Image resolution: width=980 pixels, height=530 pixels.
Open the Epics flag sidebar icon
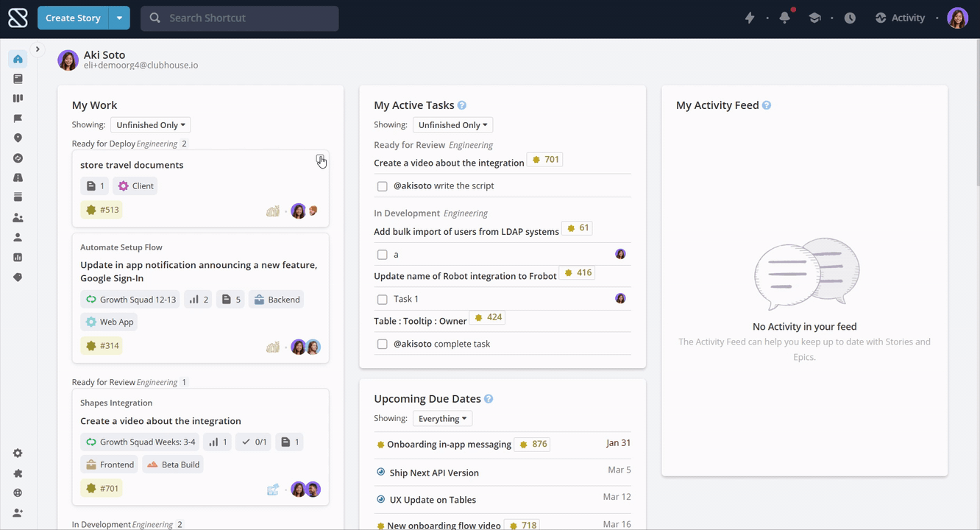coord(18,119)
